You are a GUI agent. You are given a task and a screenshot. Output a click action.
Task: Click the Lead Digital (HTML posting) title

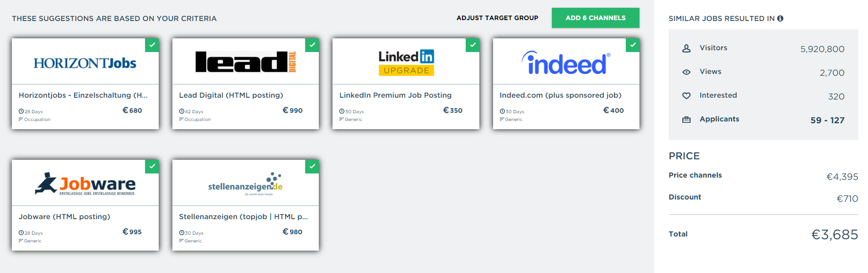pos(231,95)
